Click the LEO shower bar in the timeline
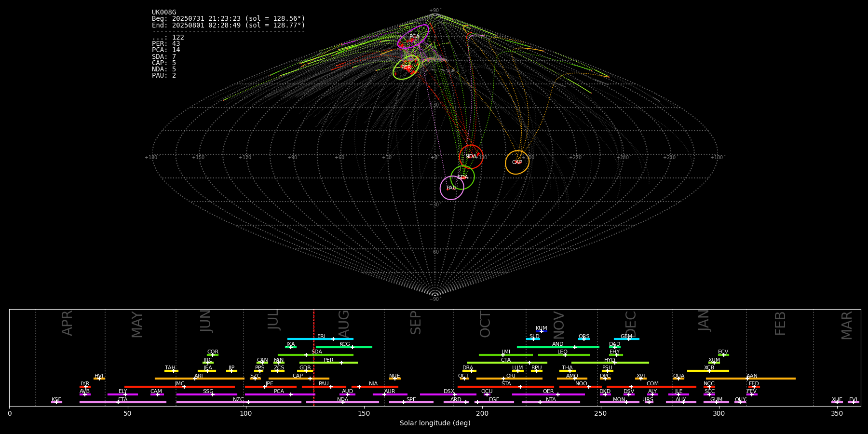This screenshot has height=434, width=868. click(564, 355)
